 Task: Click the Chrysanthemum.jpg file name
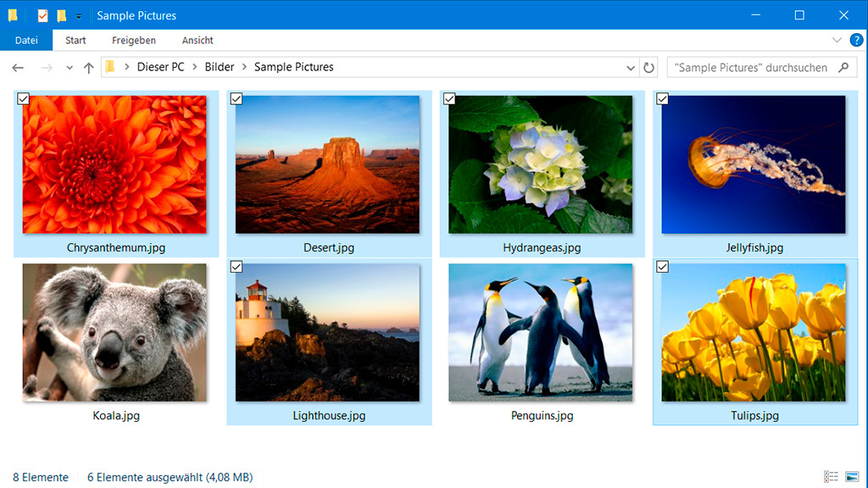coord(116,248)
